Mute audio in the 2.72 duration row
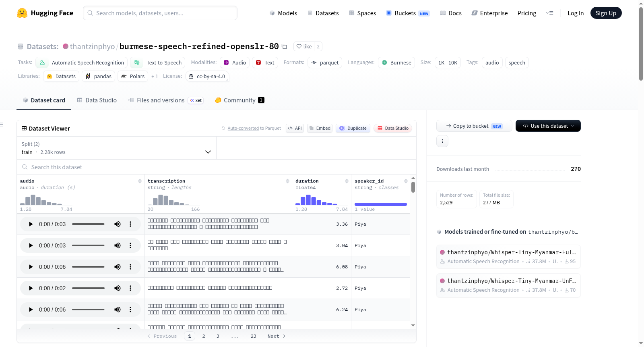Image resolution: width=644 pixels, height=347 pixels. coord(118,288)
